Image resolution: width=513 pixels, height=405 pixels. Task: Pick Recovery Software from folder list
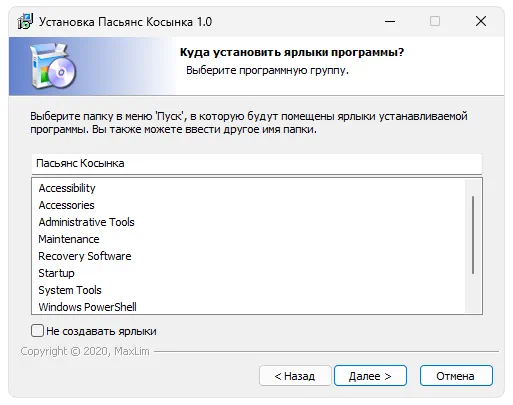(85, 256)
